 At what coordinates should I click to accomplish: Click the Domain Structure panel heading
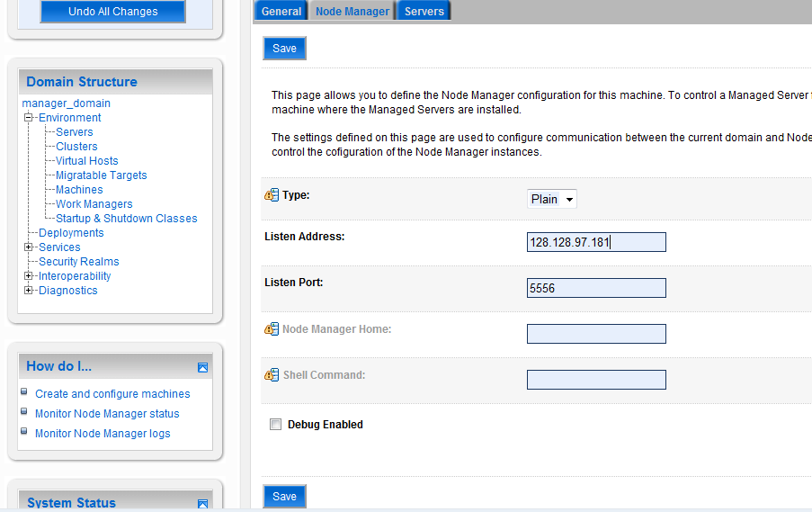coord(82,82)
